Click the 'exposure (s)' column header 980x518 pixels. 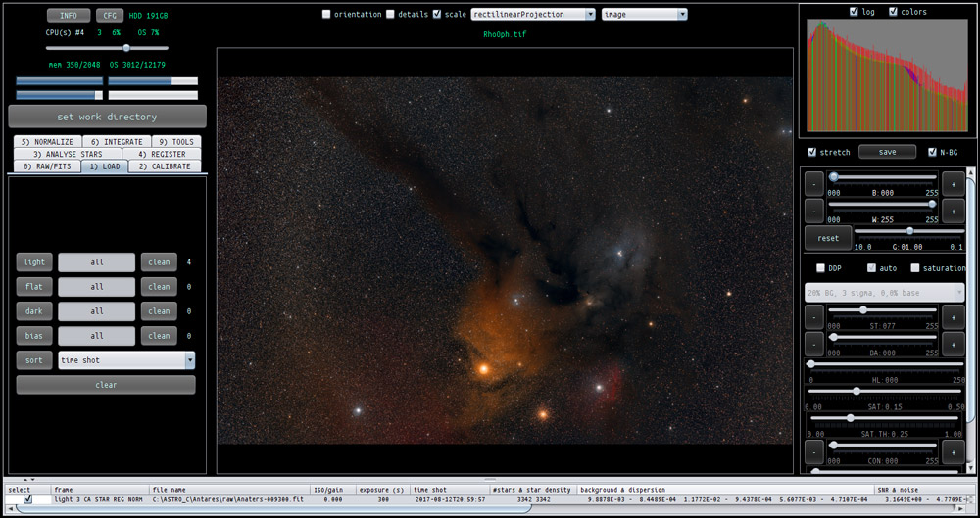coord(383,490)
